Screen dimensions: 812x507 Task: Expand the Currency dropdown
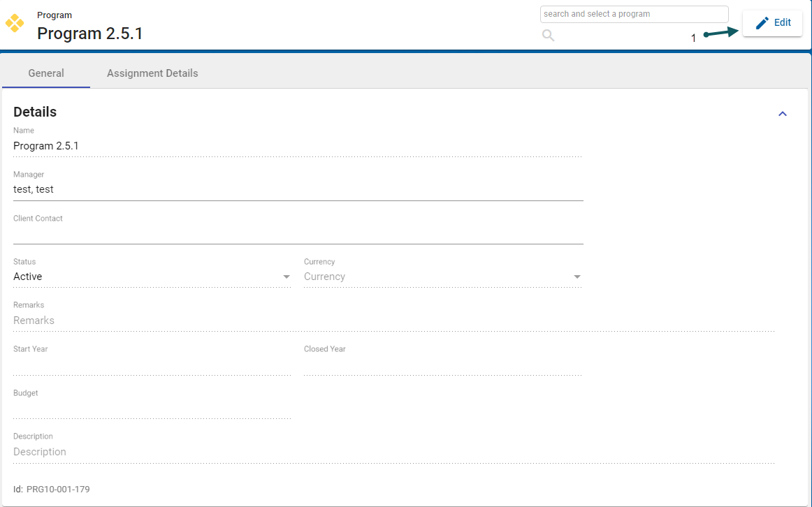pyautogui.click(x=442, y=277)
